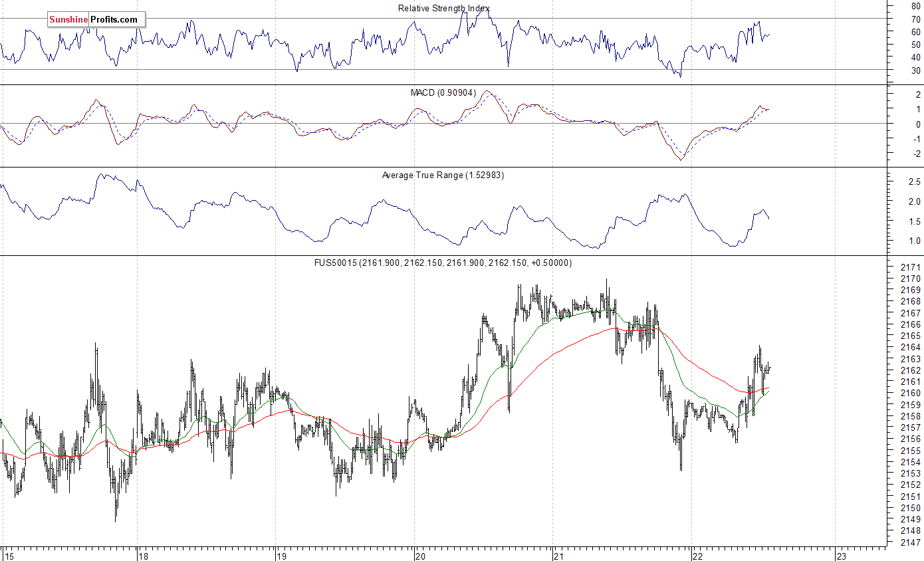This screenshot has width=924, height=561.
Task: Click the price scale value "2157"
Action: (x=912, y=428)
